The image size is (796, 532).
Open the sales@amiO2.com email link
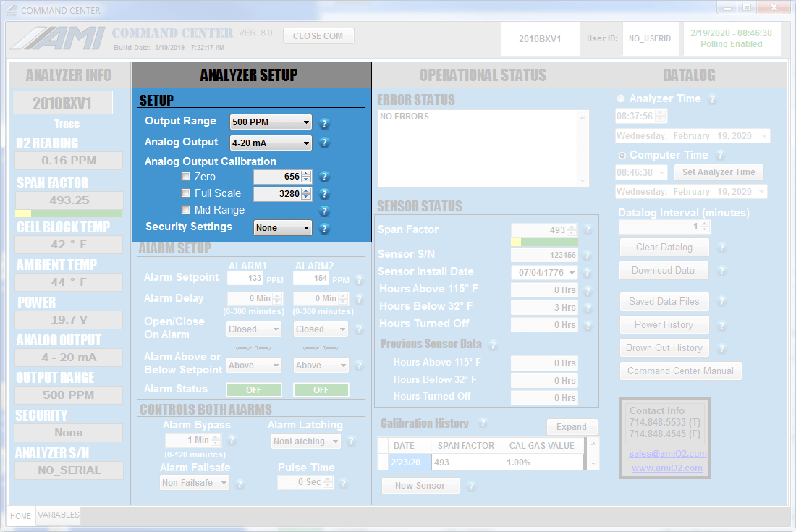click(668, 454)
